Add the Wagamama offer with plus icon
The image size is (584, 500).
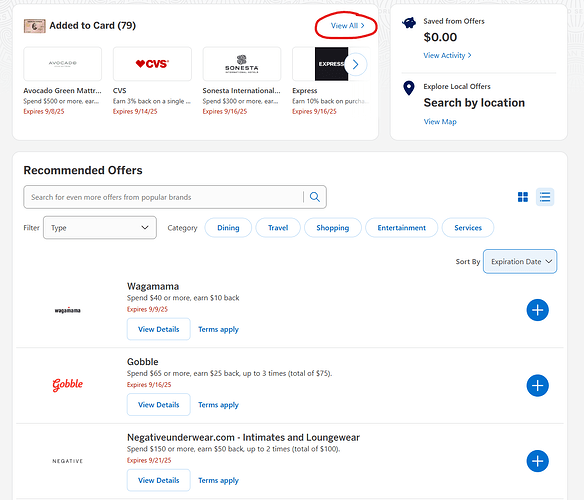[537, 310]
